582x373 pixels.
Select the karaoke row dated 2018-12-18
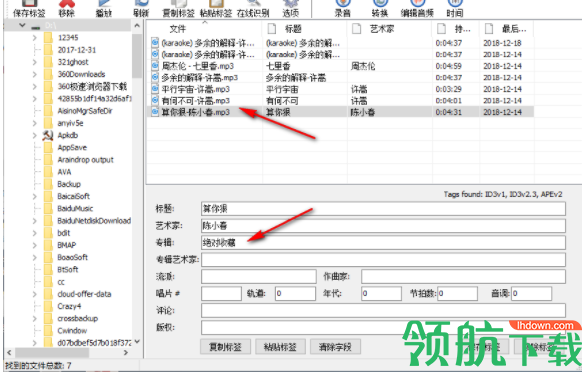(x=341, y=43)
